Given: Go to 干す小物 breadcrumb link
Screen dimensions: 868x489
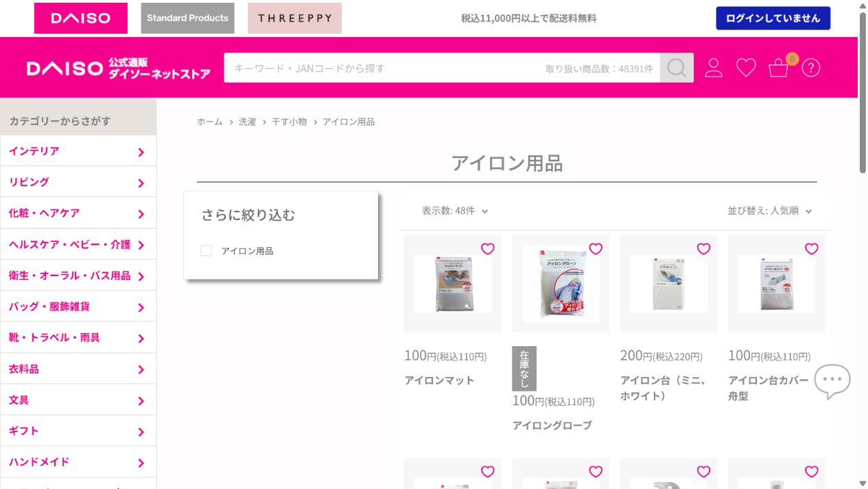Looking at the screenshot, I should click(290, 122).
